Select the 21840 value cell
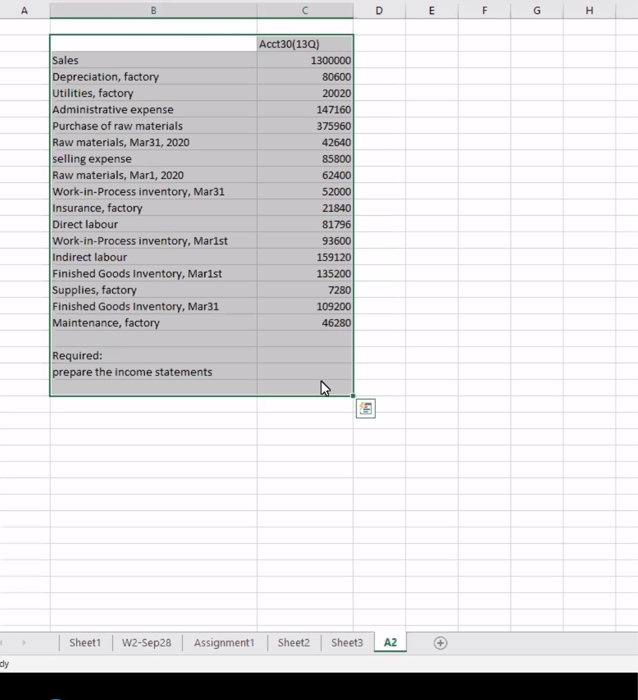The height and width of the screenshot is (700, 638). (x=305, y=208)
